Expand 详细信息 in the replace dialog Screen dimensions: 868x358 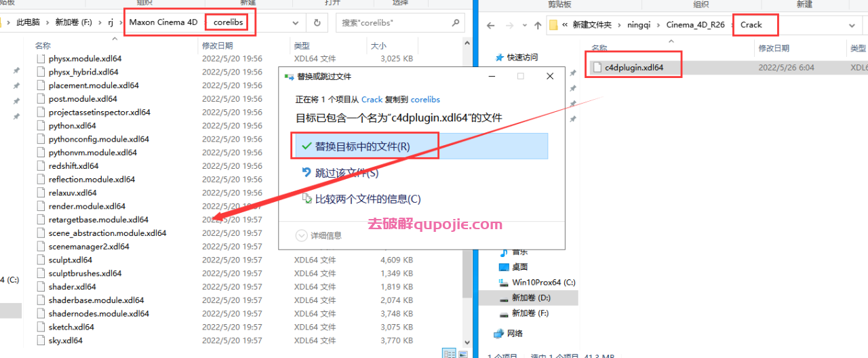pyautogui.click(x=319, y=236)
